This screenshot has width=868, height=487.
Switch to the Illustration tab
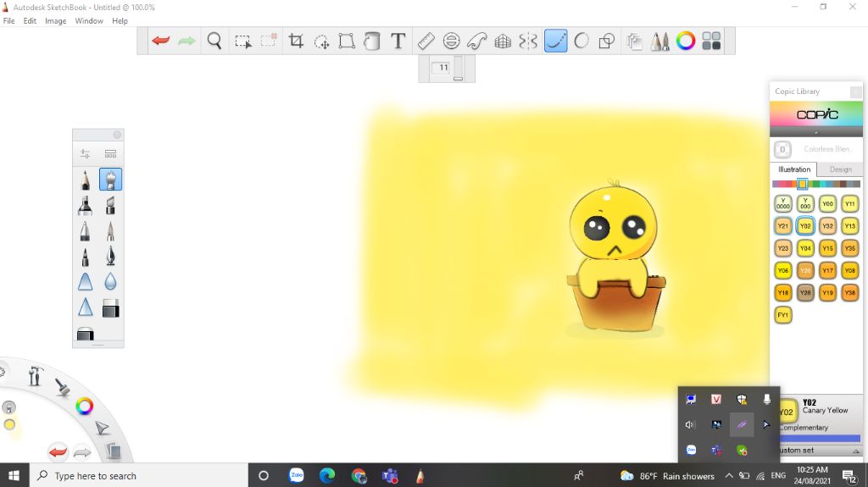click(793, 169)
